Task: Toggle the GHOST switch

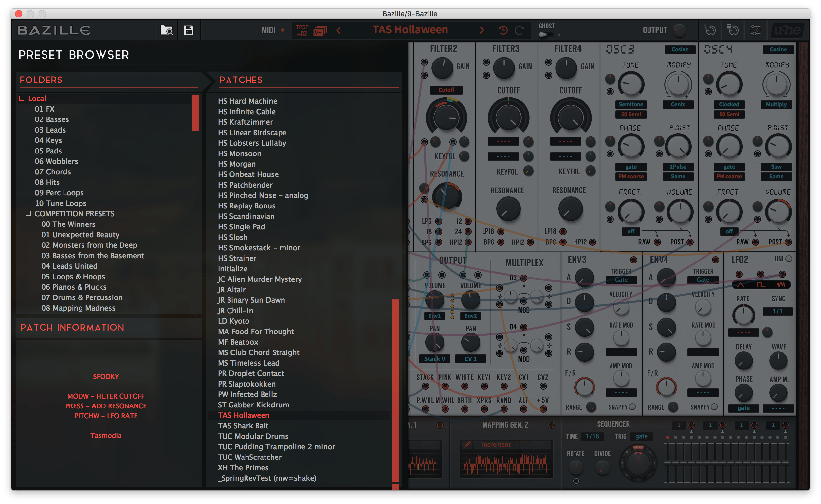Action: point(546,35)
